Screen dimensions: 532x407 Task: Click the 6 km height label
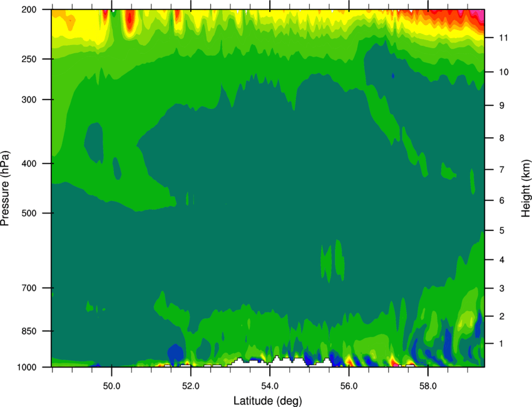502,200
